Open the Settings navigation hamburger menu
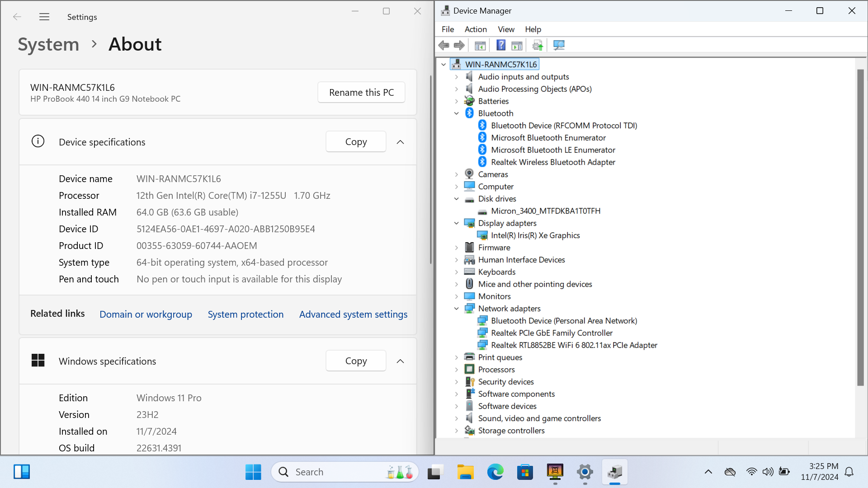This screenshot has width=868, height=488. (44, 17)
